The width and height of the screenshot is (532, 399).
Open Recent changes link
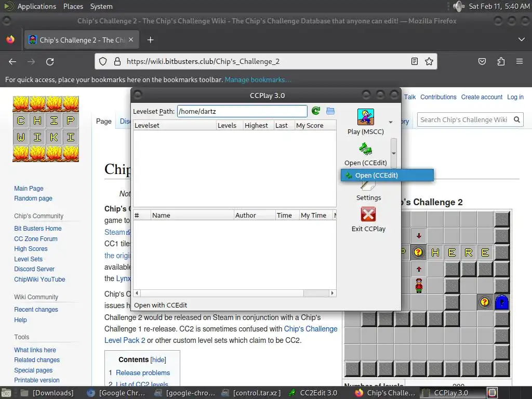click(x=36, y=310)
